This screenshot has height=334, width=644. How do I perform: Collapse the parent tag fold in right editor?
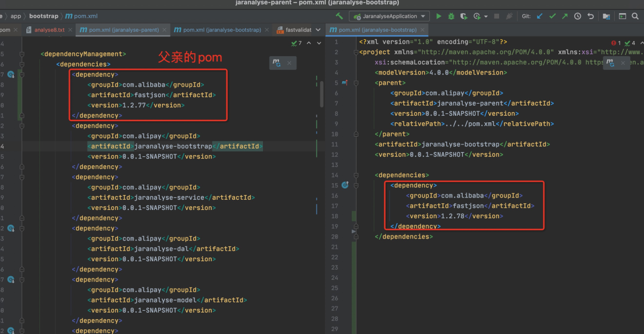point(356,83)
